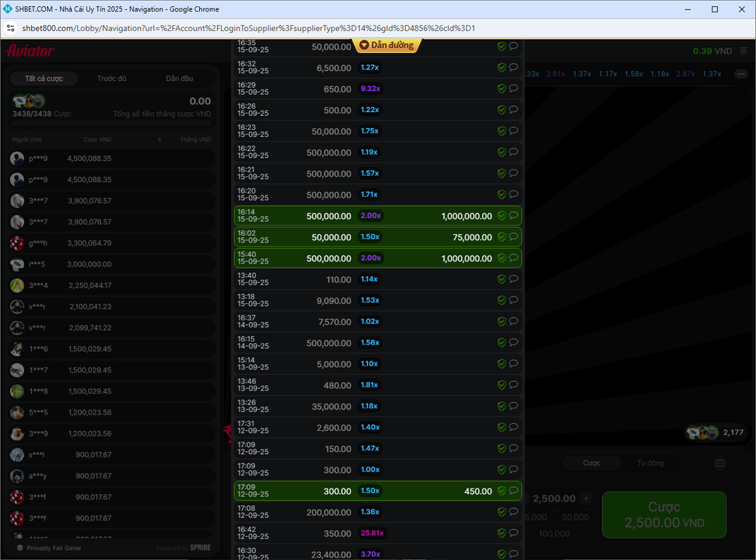
Task: Switch to the Dẫn đầu tab
Action: [180, 79]
